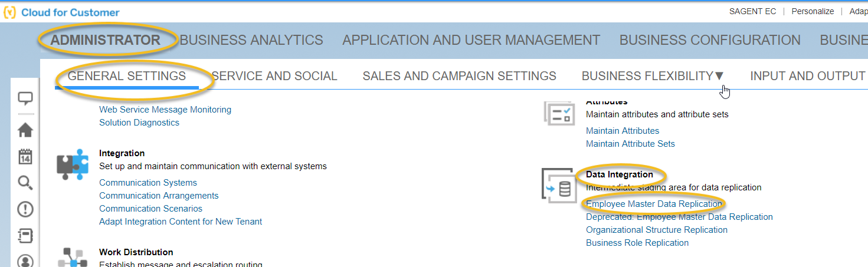
Task: Open Maintain Attributes link
Action: coord(623,131)
